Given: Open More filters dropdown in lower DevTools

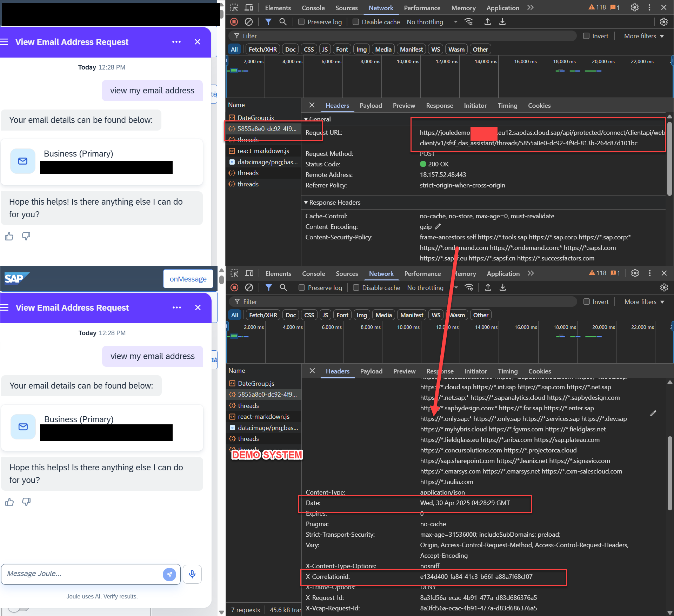Looking at the screenshot, I should pos(644,302).
